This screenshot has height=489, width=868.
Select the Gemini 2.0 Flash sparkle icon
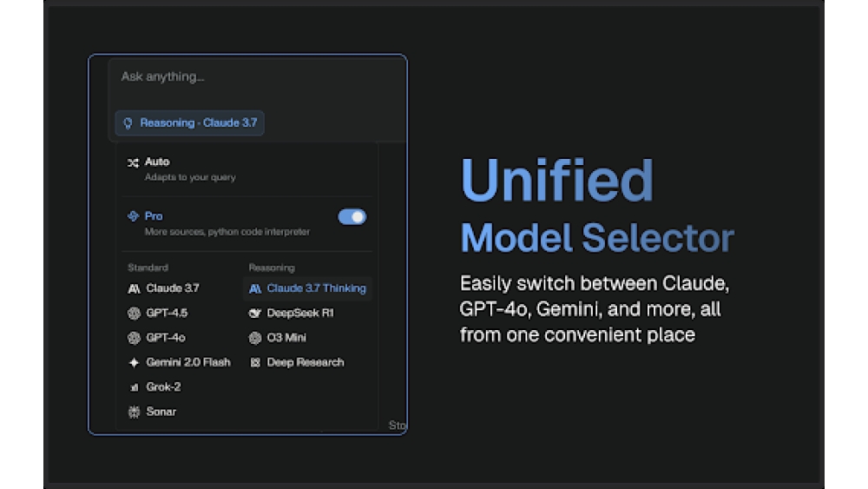[134, 362]
